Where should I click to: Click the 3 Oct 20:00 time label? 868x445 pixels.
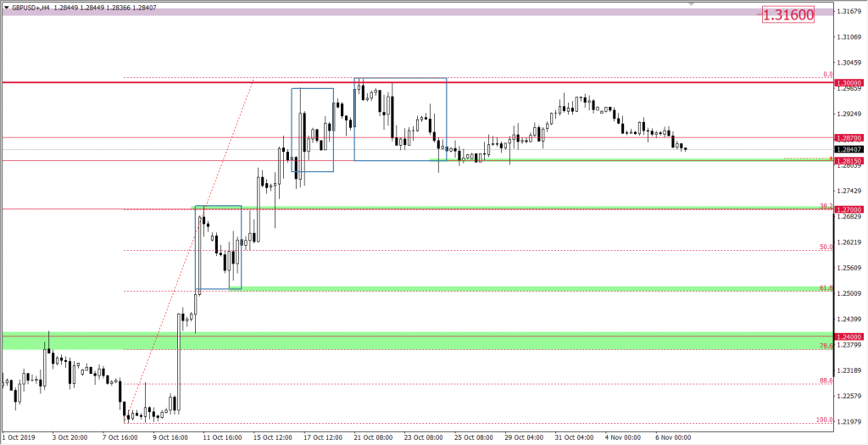(x=70, y=437)
